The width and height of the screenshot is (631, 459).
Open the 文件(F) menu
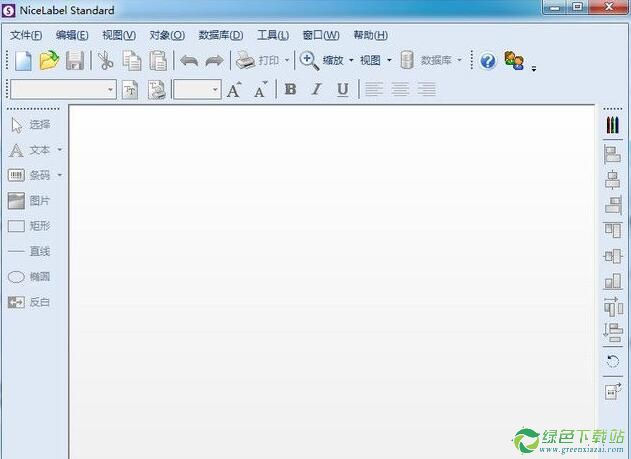tap(26, 35)
